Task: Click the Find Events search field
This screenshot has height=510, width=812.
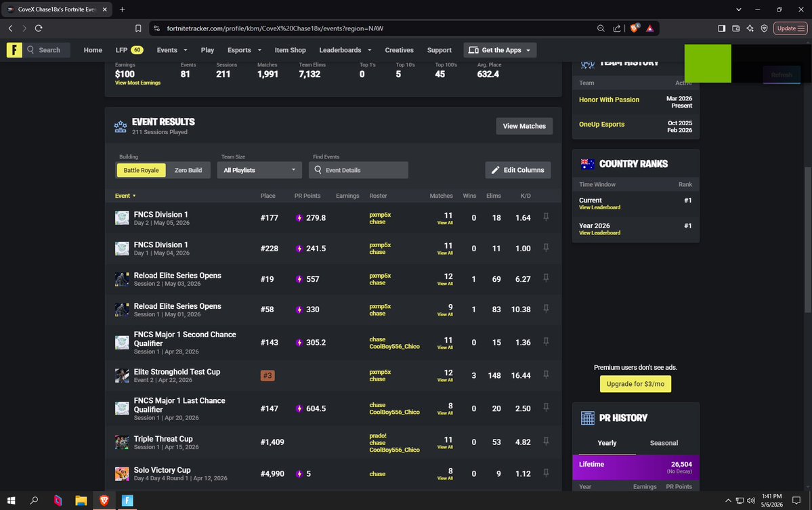Action: 358,170
